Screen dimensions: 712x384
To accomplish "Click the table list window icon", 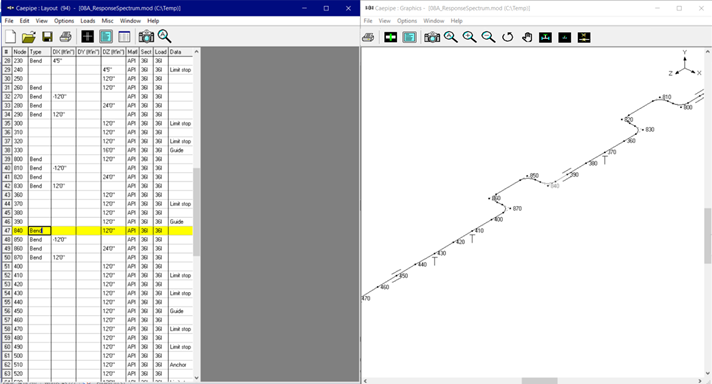I will click(x=124, y=37).
